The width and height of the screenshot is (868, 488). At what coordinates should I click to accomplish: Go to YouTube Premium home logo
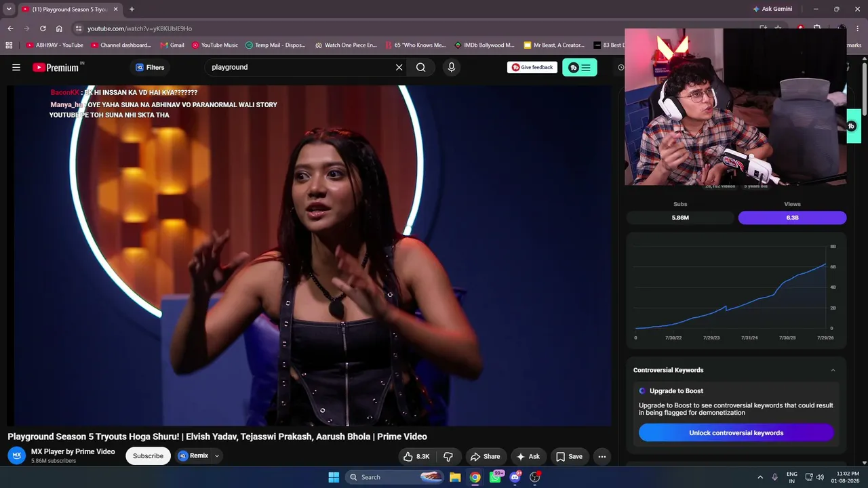pos(56,67)
